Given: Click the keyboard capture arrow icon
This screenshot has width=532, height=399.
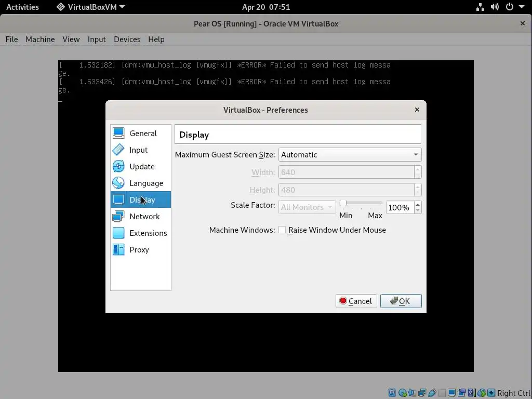Looking at the screenshot, I should point(491,393).
